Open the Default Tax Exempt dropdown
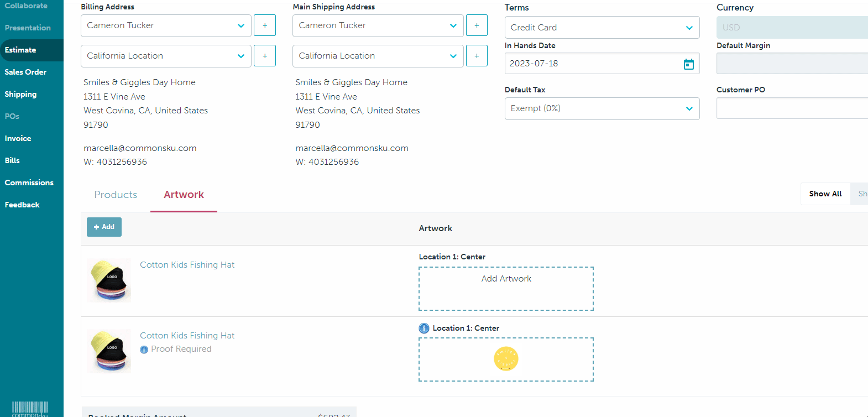This screenshot has height=417, width=868. pyautogui.click(x=602, y=108)
